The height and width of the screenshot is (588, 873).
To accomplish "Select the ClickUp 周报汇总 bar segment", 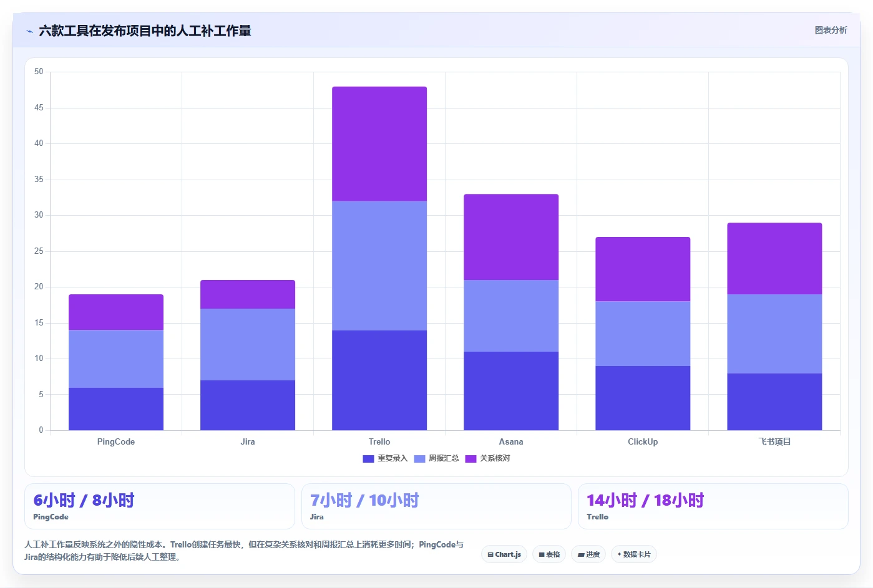I will 643,334.
